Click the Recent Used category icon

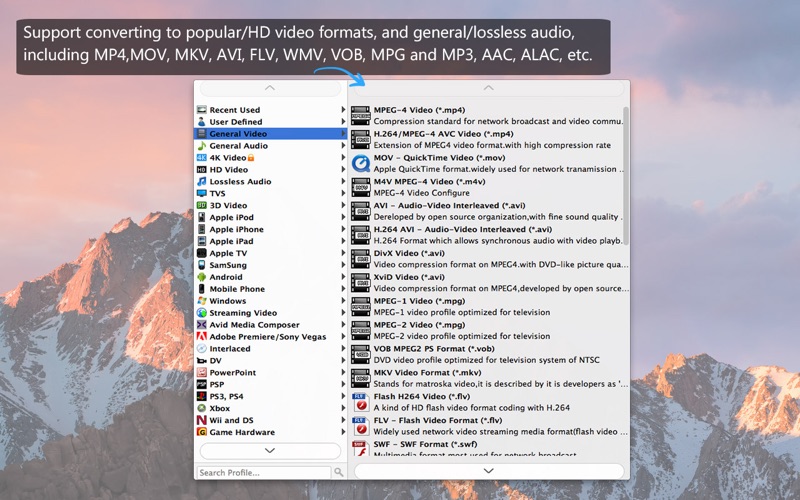point(202,110)
